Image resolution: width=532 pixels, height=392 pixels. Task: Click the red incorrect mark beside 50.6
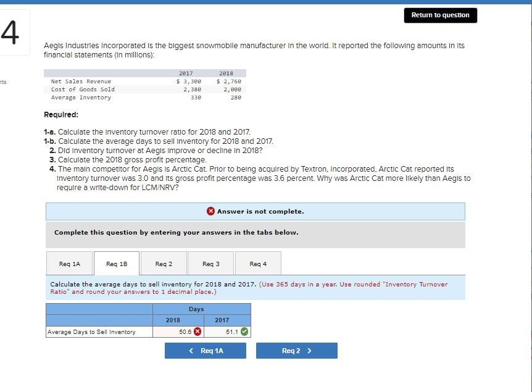[197, 332]
